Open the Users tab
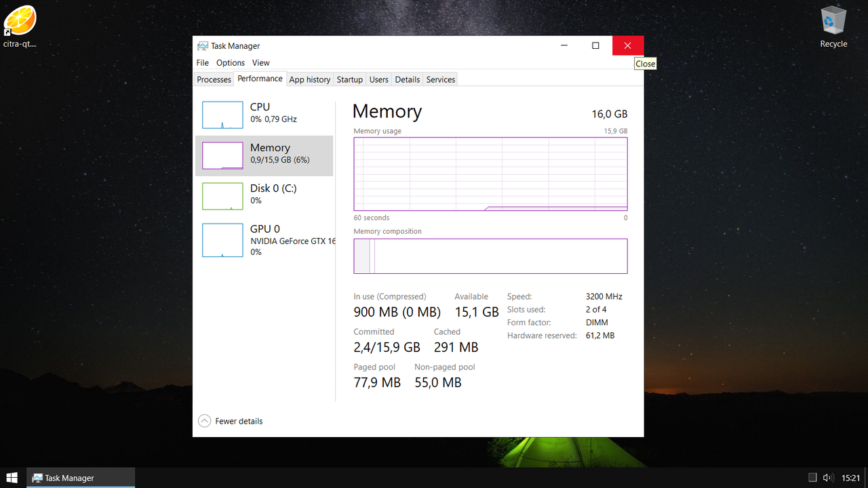Screen dimensions: 868x488 (378, 79)
